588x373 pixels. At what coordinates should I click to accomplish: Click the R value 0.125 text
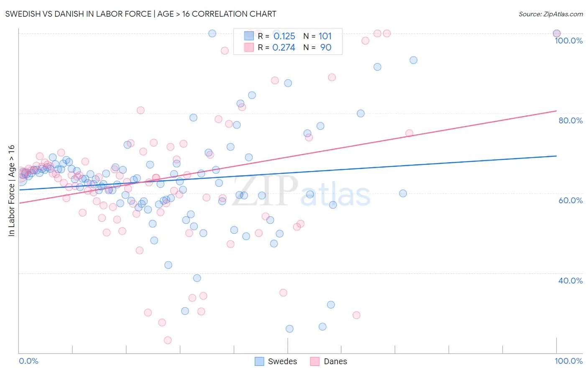(284, 36)
